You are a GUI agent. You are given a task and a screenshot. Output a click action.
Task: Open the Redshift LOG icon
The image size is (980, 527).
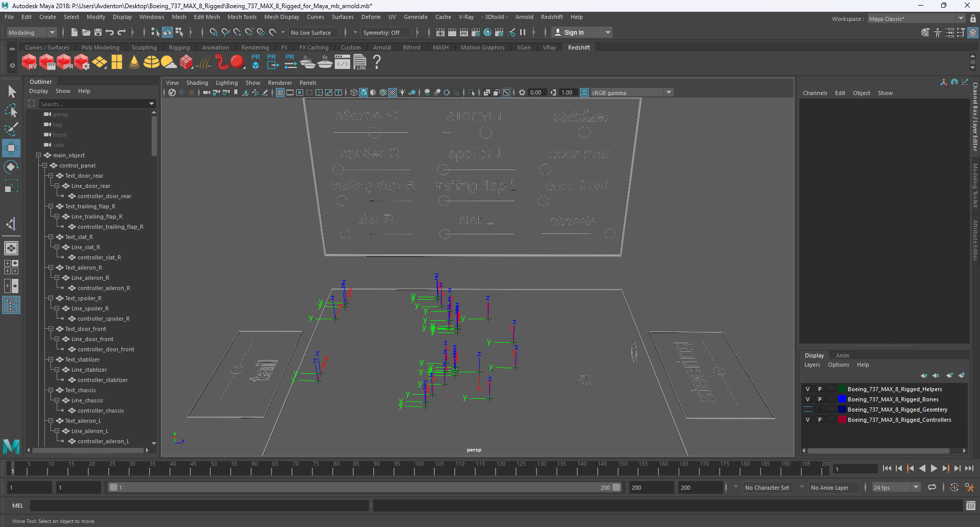click(x=360, y=62)
